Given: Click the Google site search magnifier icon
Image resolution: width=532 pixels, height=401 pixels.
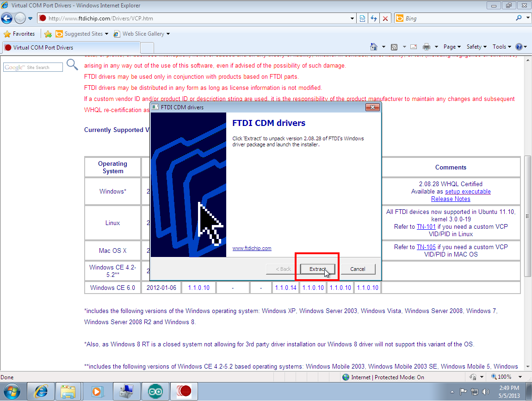Looking at the screenshot, I should [72, 65].
